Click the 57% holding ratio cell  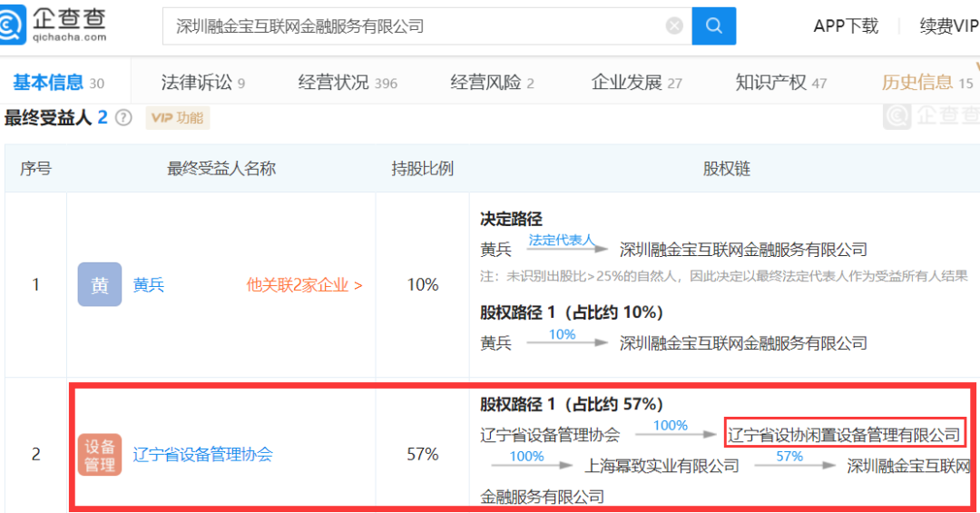tap(423, 454)
